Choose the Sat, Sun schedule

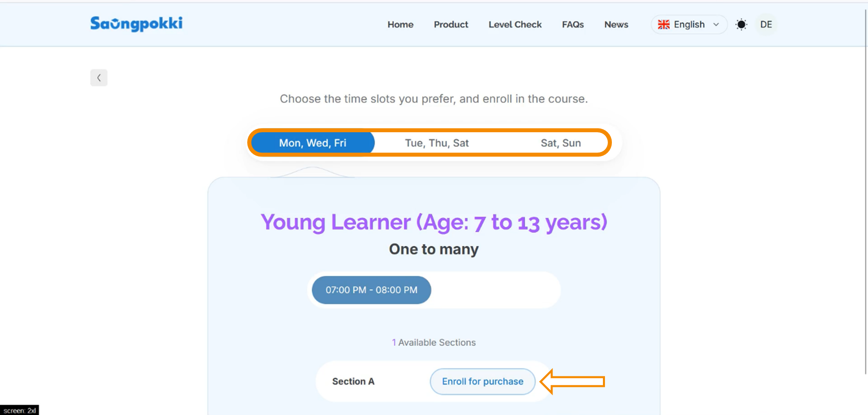click(561, 143)
